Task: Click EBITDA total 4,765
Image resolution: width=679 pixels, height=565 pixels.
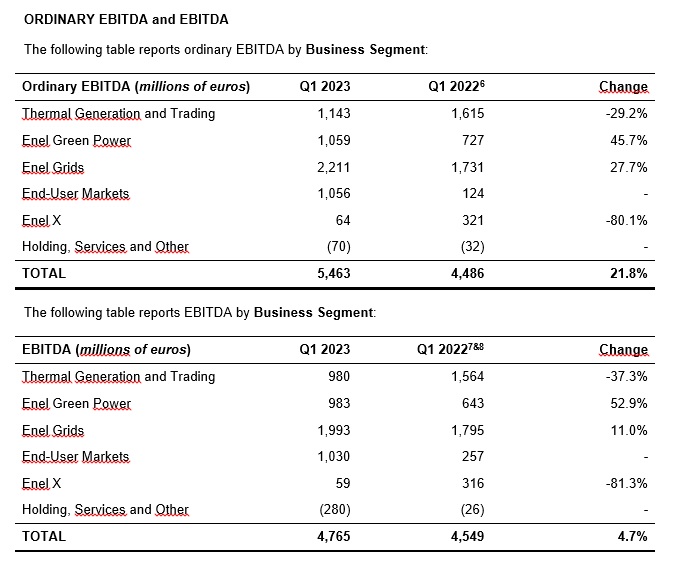Action: coord(334,537)
